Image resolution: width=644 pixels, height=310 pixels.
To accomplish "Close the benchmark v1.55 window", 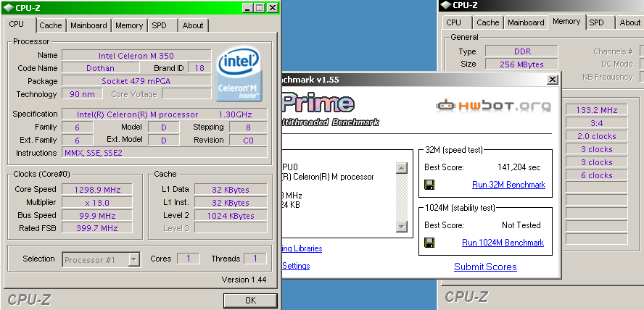I will pos(553,80).
